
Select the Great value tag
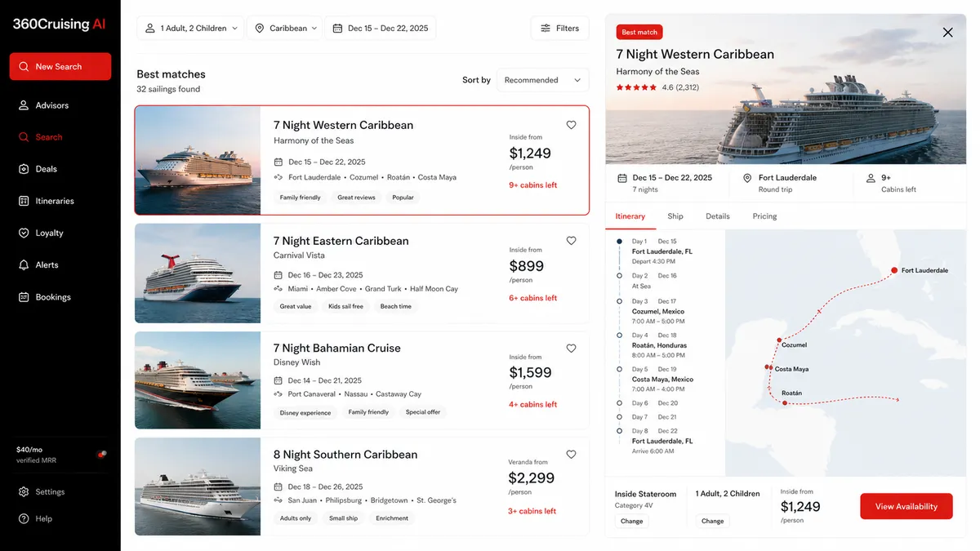click(296, 306)
